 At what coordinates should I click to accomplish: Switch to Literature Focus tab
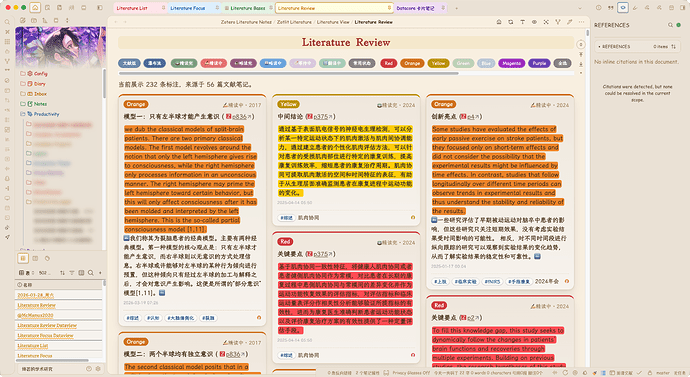coord(194,8)
